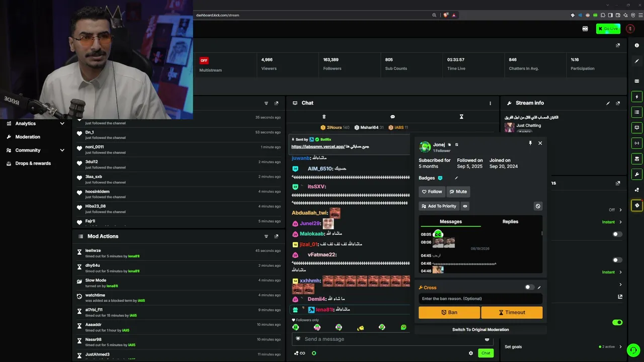Toggle visibility eye next to Add To Priority
Screen dimensions: 644x362
pyautogui.click(x=465, y=206)
